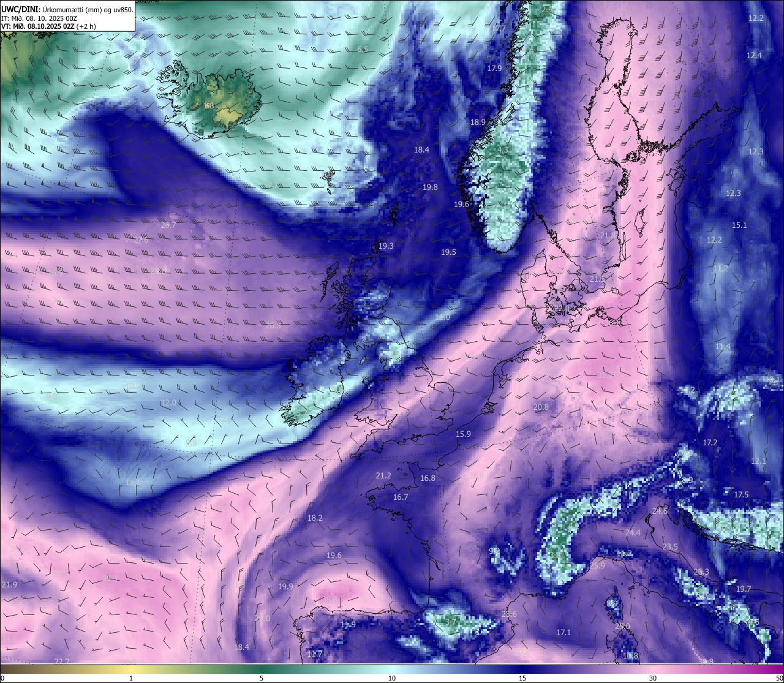The height and width of the screenshot is (683, 784).
Task: Click the map value '18.2'
Action: coord(315,518)
